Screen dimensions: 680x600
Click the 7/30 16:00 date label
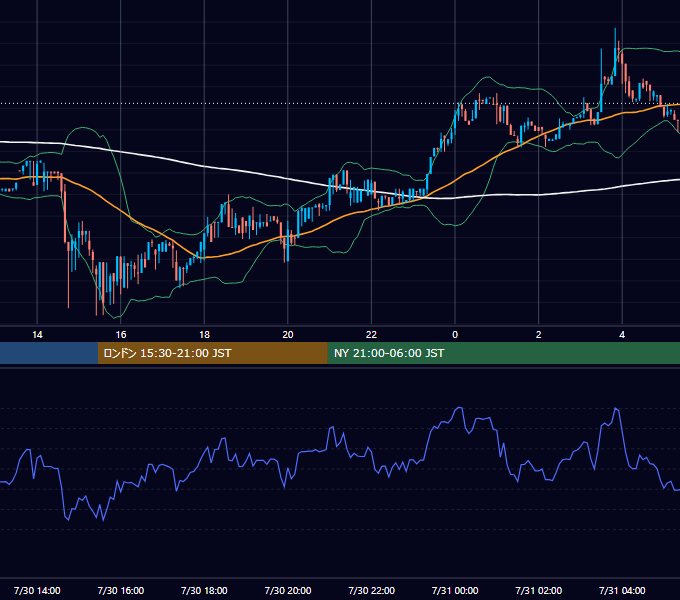(121, 590)
